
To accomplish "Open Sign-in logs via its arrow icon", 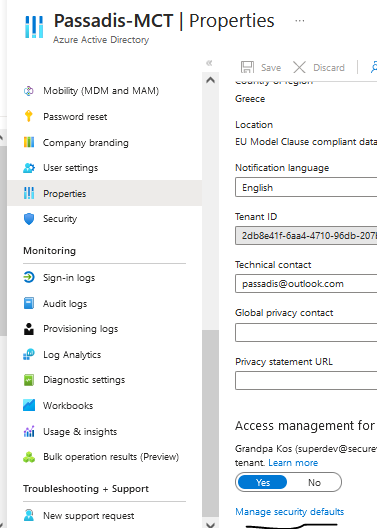I will pos(29,277).
